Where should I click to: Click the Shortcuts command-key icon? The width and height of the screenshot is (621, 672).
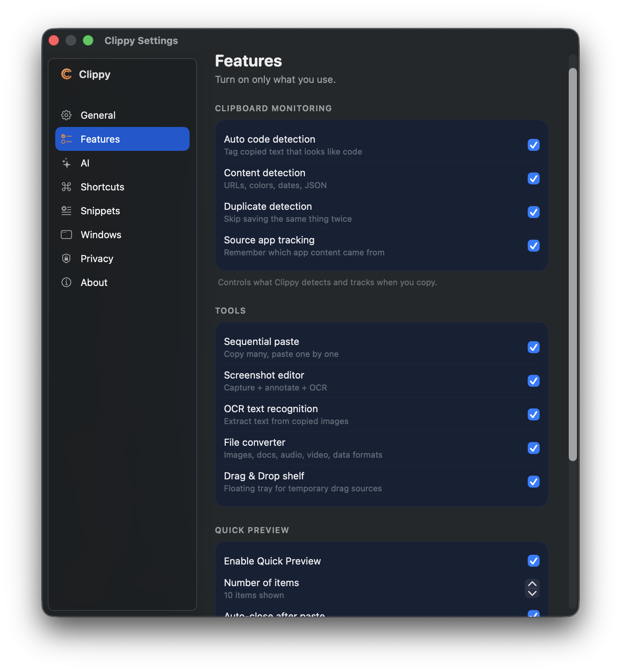pos(66,187)
